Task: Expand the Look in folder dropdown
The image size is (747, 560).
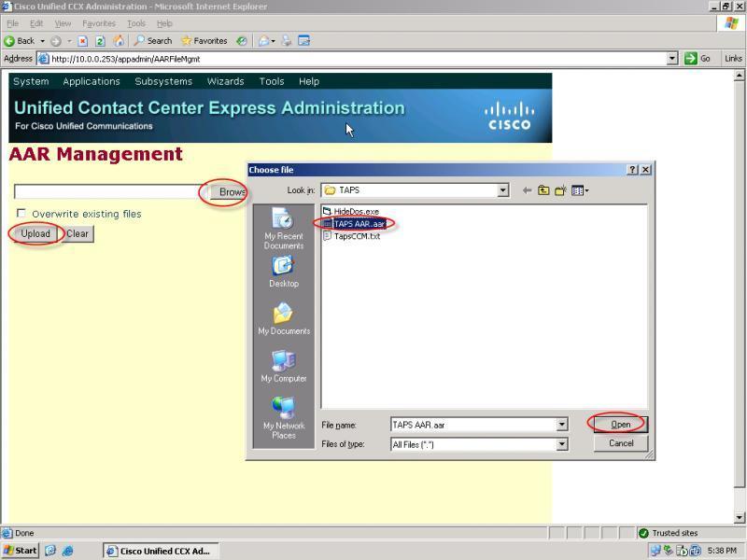Action: (x=503, y=190)
